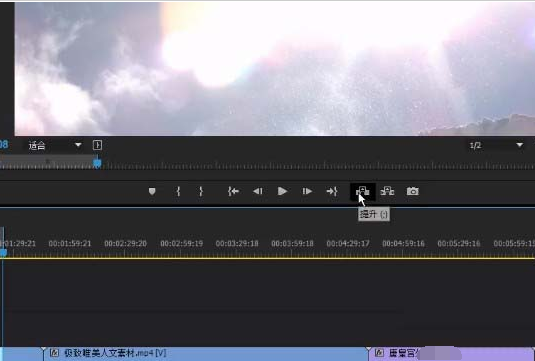
Task: Click the program monitor playhead
Action: click(x=97, y=163)
